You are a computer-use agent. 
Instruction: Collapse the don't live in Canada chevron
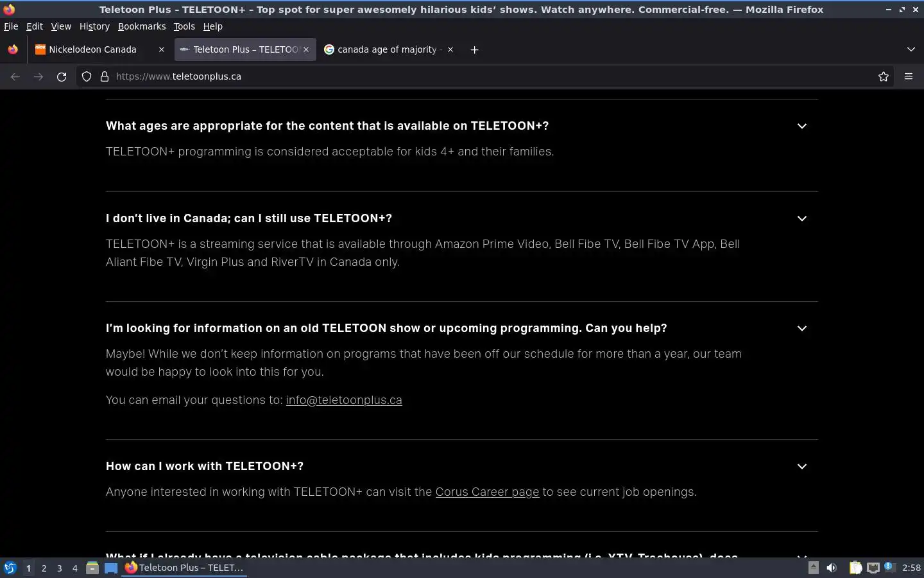click(x=802, y=218)
